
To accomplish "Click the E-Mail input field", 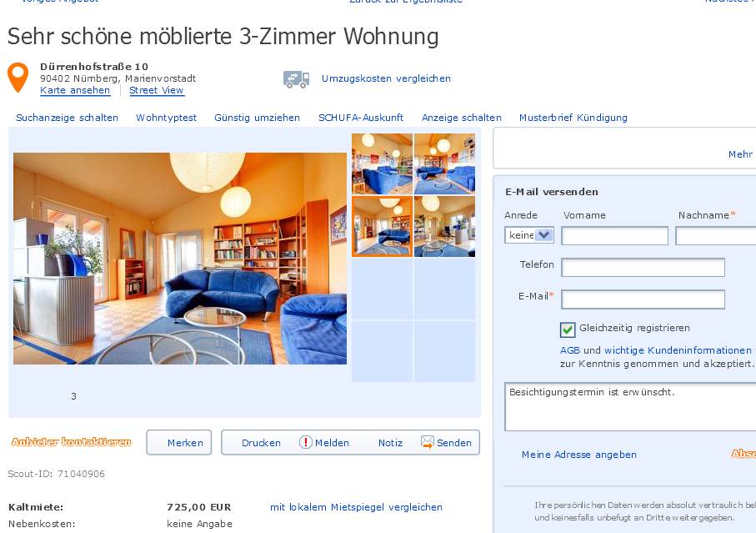I will coord(643,299).
